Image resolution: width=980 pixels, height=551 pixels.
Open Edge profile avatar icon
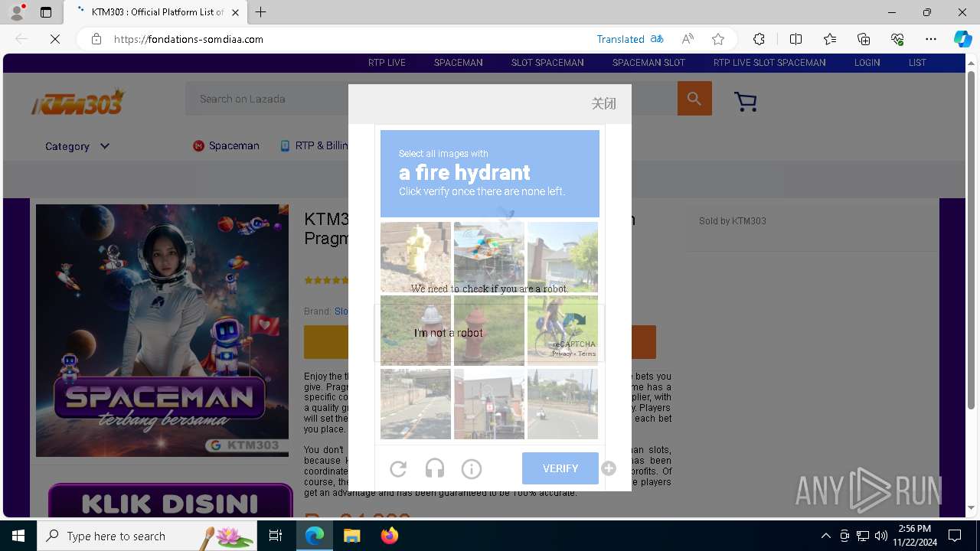(17, 12)
